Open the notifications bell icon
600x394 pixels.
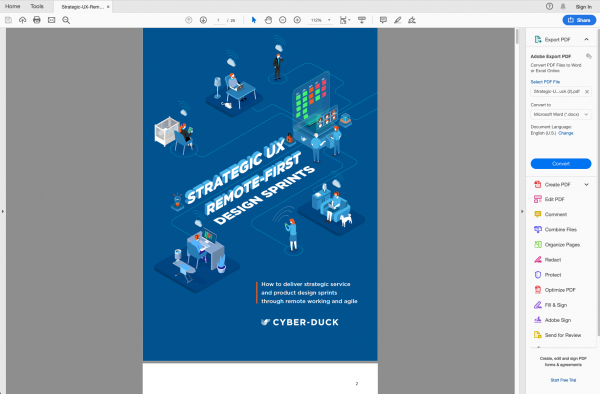click(x=563, y=6)
